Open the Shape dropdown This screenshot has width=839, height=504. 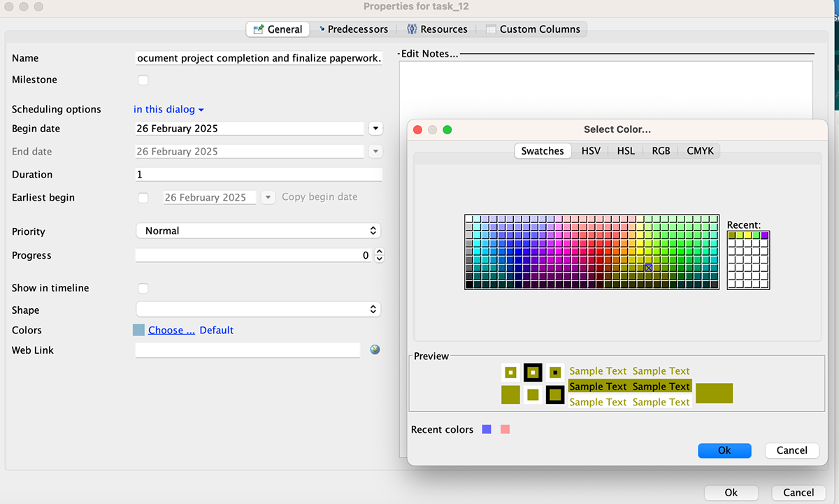point(258,309)
